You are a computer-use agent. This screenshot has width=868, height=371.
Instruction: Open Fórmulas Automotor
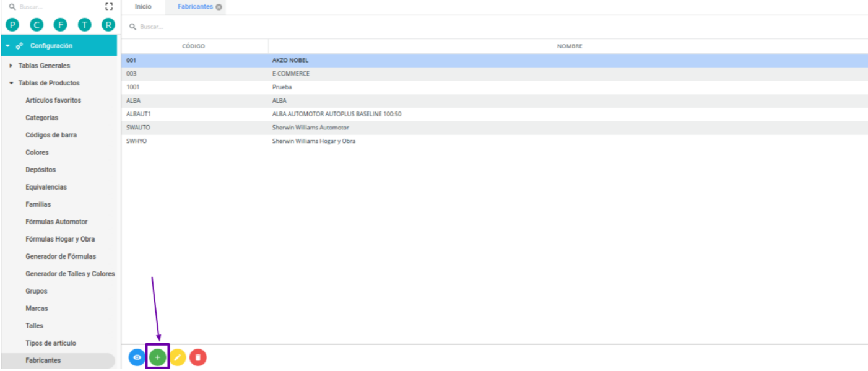tap(56, 222)
